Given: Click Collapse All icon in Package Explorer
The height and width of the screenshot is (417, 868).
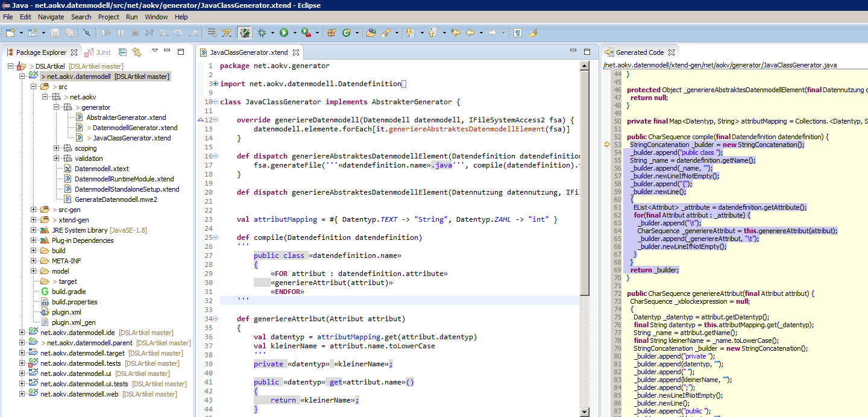Looking at the screenshot, I should coord(122,52).
